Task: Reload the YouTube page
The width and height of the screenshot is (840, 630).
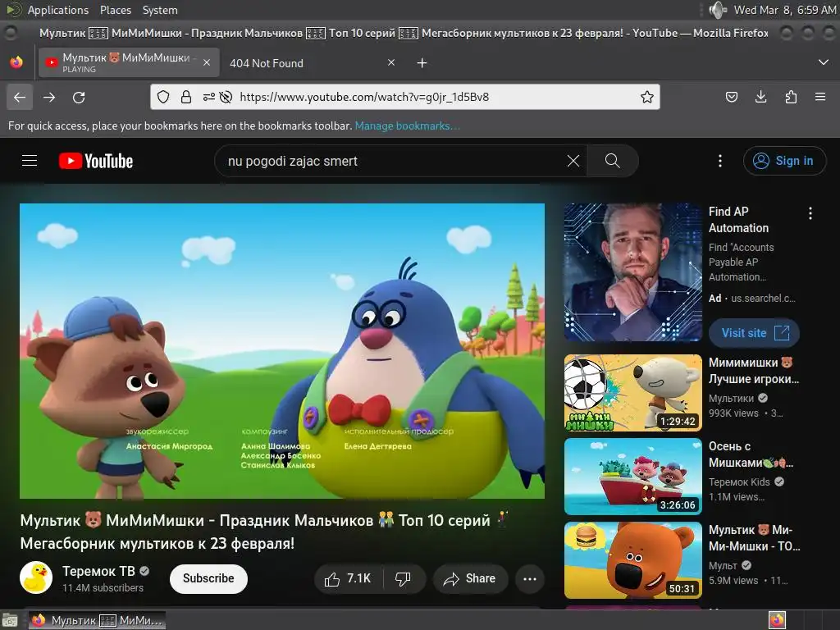Action: (79, 97)
